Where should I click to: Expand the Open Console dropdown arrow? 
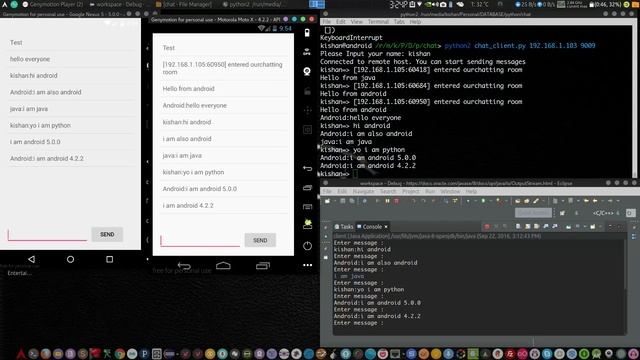coord(599,227)
